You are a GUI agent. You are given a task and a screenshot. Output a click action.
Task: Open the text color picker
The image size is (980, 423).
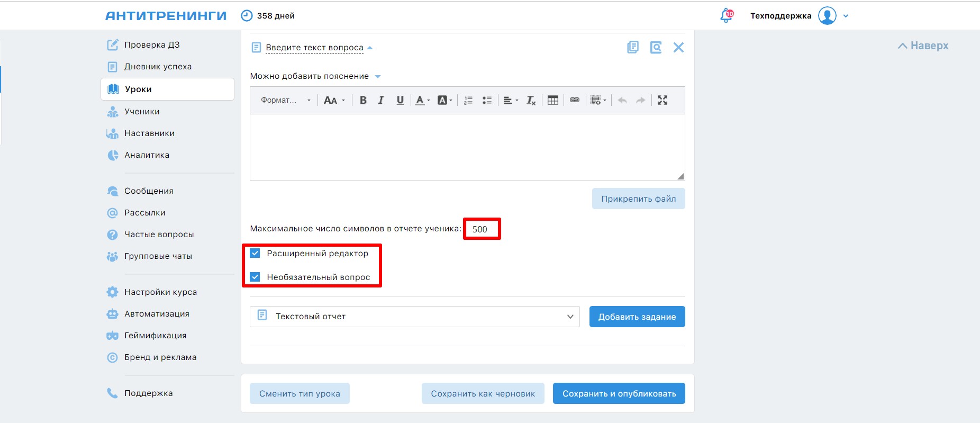pyautogui.click(x=422, y=100)
